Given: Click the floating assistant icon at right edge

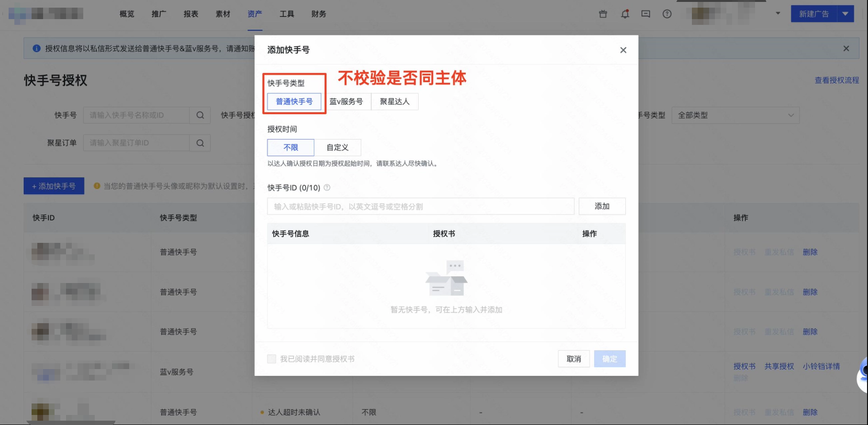Looking at the screenshot, I should (863, 375).
